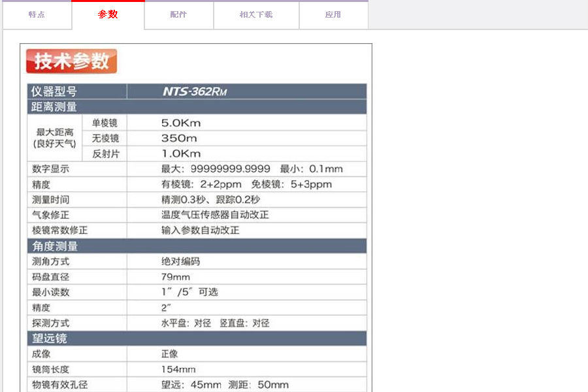Click the NTS-362RM model name
Image resolution: width=588 pixels, height=392 pixels.
[x=194, y=91]
